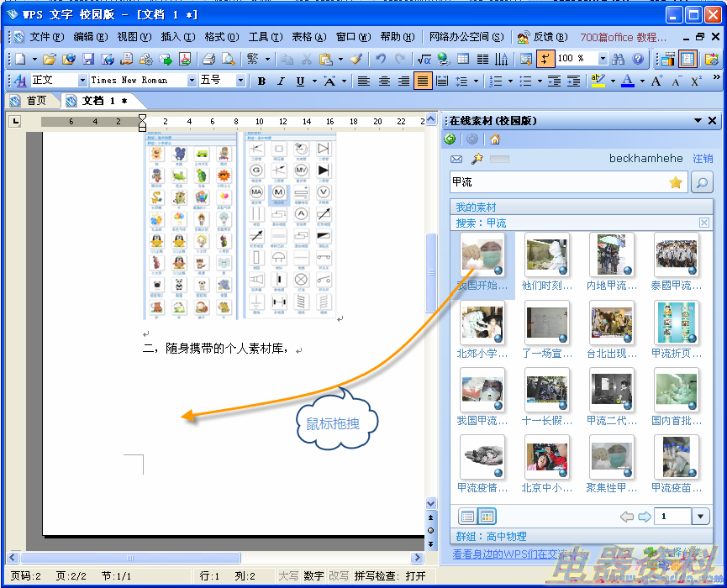This screenshot has height=588, width=727.
Task: Click the Undo arrow in the toolbar
Action: click(381, 59)
